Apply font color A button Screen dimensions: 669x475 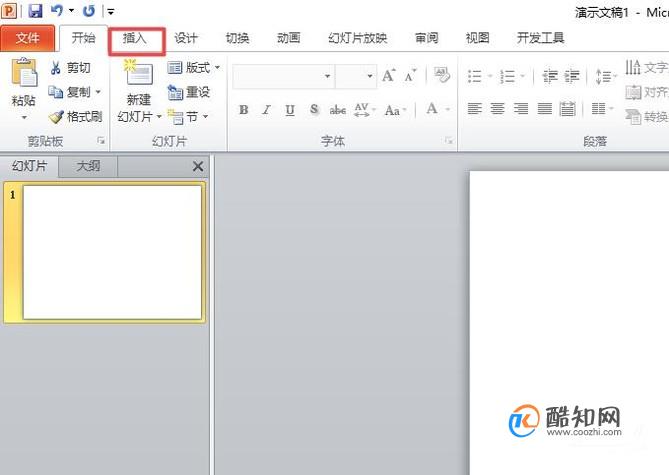point(432,109)
